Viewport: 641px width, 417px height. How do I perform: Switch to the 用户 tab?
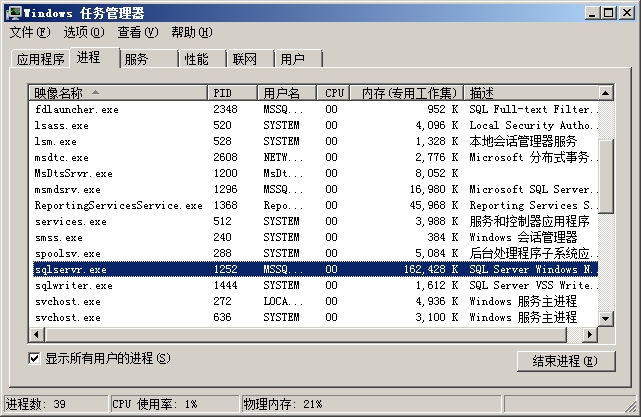coord(299,59)
